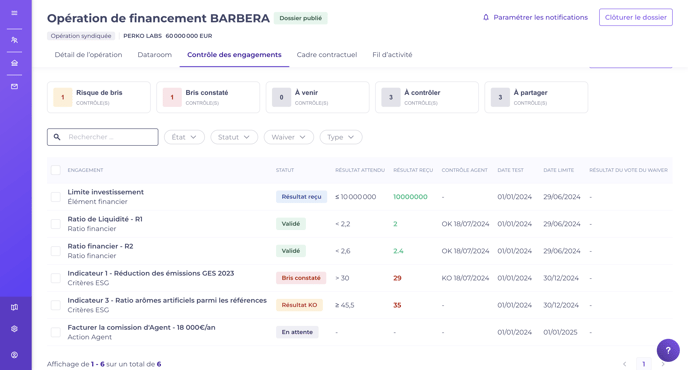Screen dimensions: 688x370
Task: Click the Opération syndiquée tag
Action: click(x=81, y=36)
